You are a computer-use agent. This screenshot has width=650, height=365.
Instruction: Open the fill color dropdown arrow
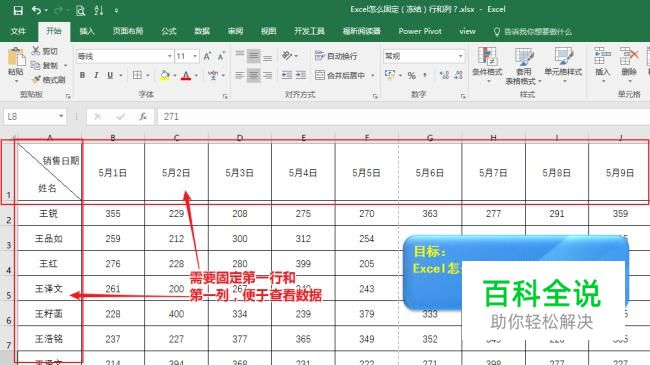click(x=175, y=75)
